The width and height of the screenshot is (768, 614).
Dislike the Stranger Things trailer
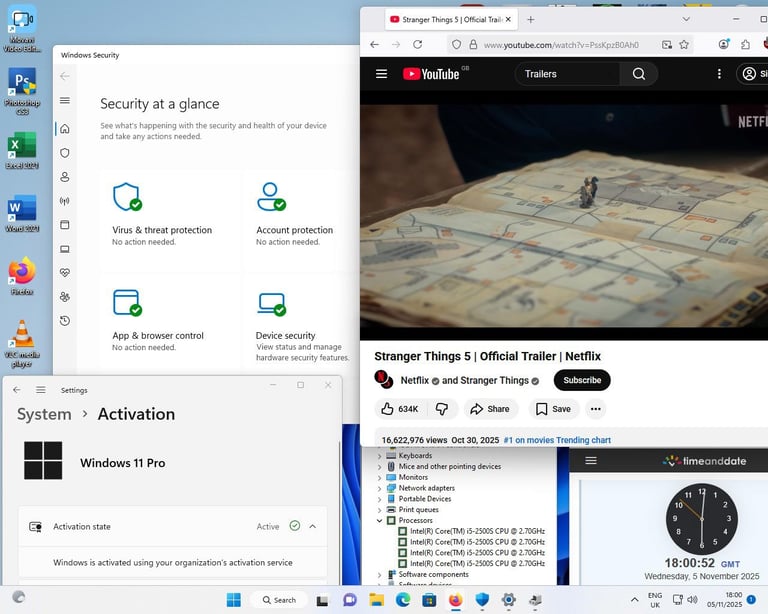442,409
